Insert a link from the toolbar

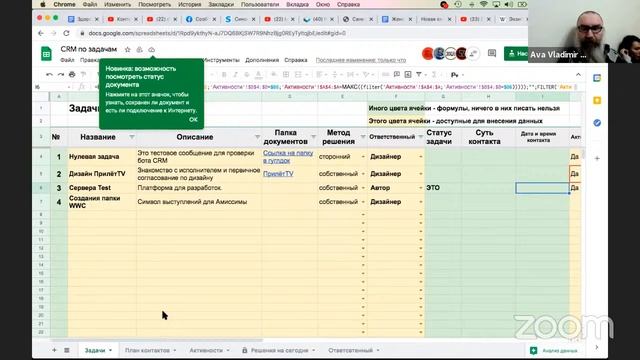(385, 74)
